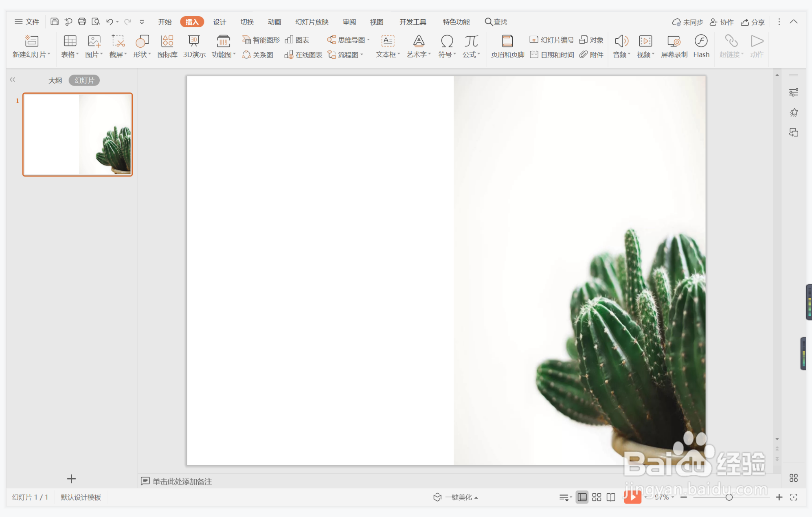Open the 幻灯片放映 slideshow tab
The image size is (812, 517).
click(x=312, y=22)
